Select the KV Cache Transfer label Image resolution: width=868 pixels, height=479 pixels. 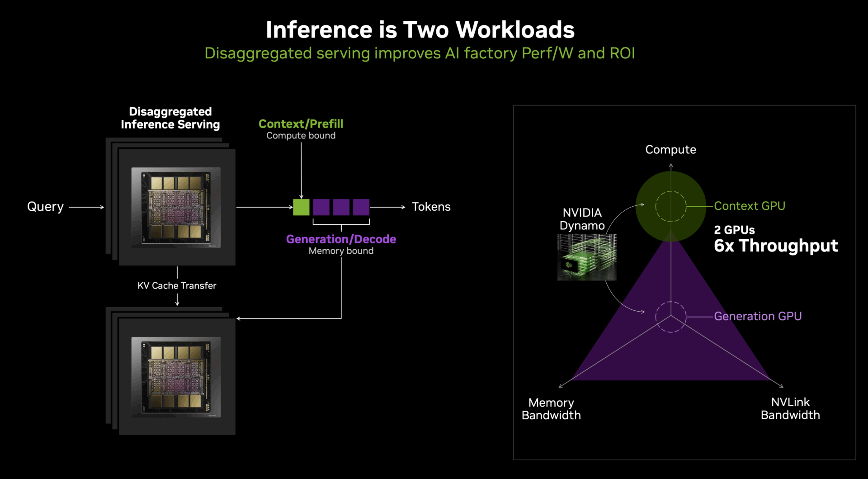[x=177, y=285]
